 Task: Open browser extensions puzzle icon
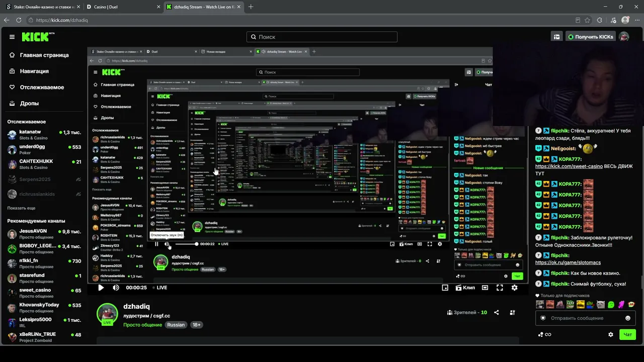[x=600, y=20]
